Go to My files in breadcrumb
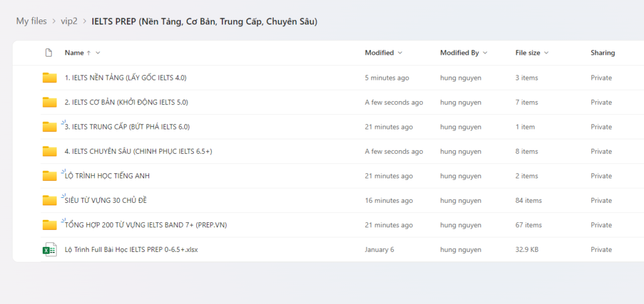The height and width of the screenshot is (304, 644). point(31,21)
